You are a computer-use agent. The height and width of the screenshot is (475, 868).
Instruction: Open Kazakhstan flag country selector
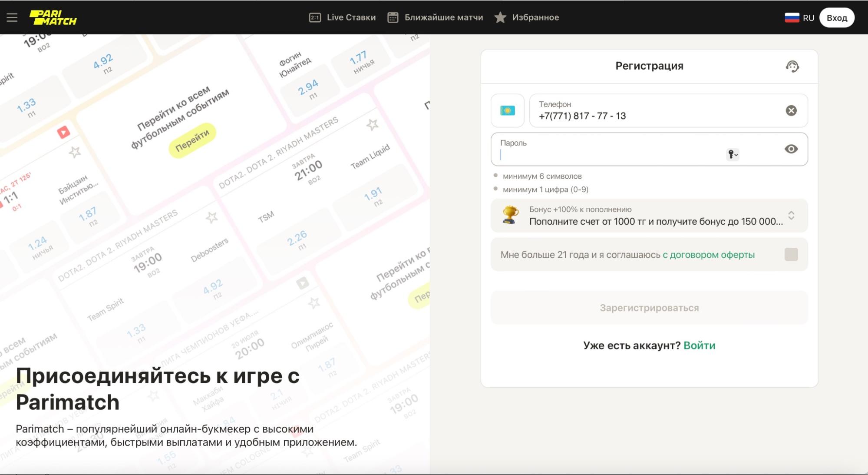click(508, 110)
